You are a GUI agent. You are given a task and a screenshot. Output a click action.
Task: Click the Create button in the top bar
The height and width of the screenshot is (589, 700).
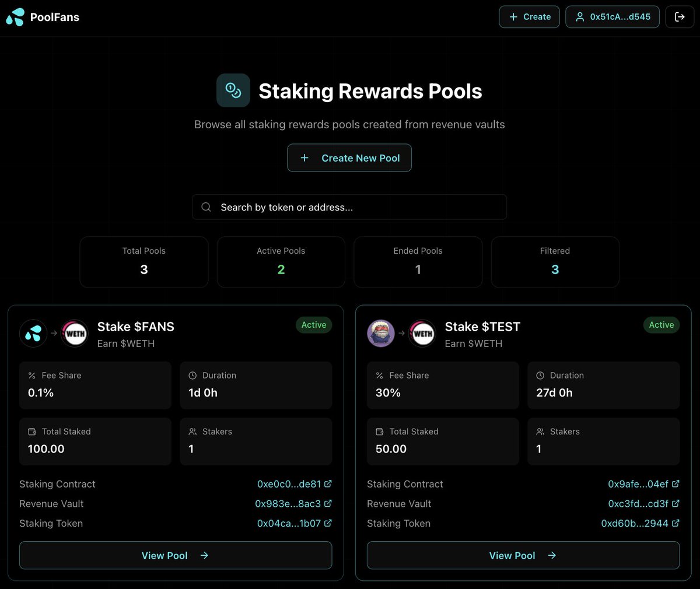tap(529, 17)
